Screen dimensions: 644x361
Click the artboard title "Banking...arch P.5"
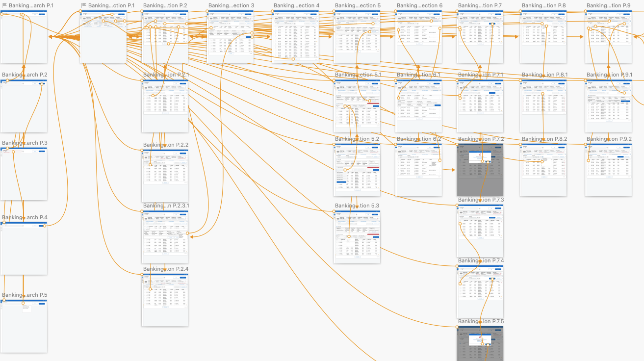pyautogui.click(x=25, y=295)
